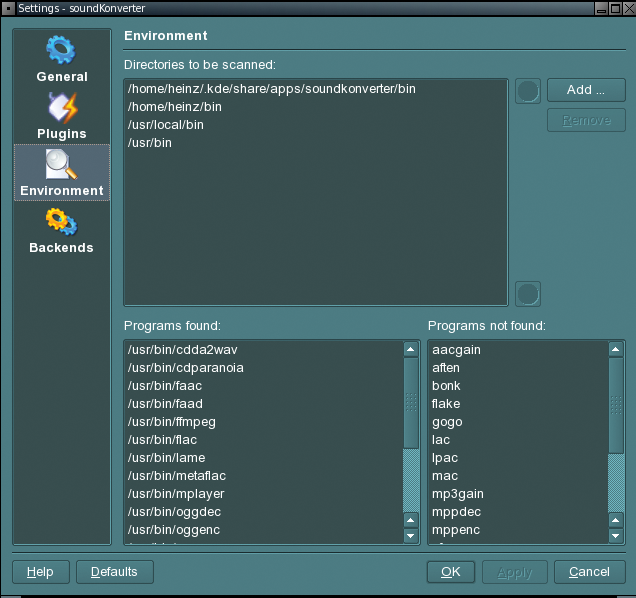Click lower up arrow of Programs found scrollbar

pyautogui.click(x=411, y=520)
